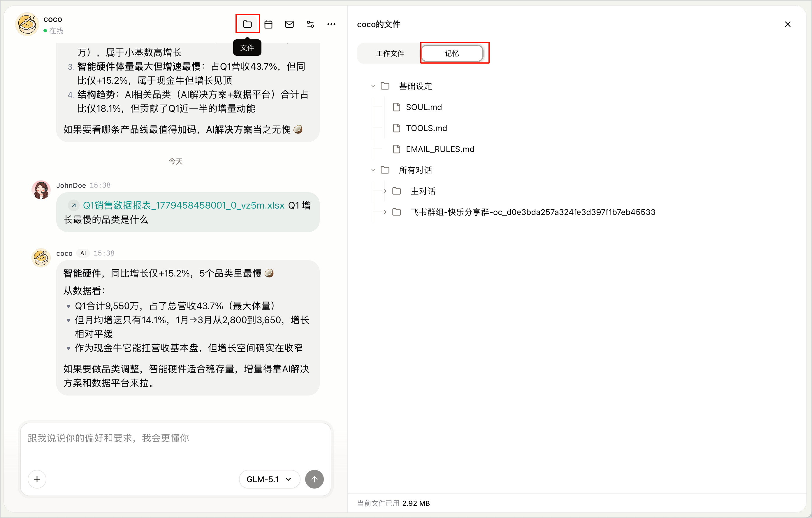Image resolution: width=812 pixels, height=518 pixels.
Task: Collapse the 基础设定 folder
Action: click(373, 86)
